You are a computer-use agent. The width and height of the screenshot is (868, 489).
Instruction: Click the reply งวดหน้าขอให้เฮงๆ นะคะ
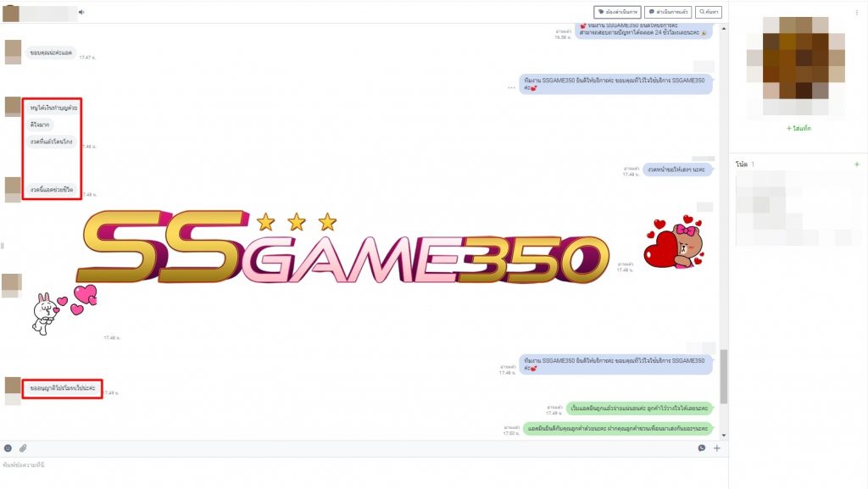point(677,169)
